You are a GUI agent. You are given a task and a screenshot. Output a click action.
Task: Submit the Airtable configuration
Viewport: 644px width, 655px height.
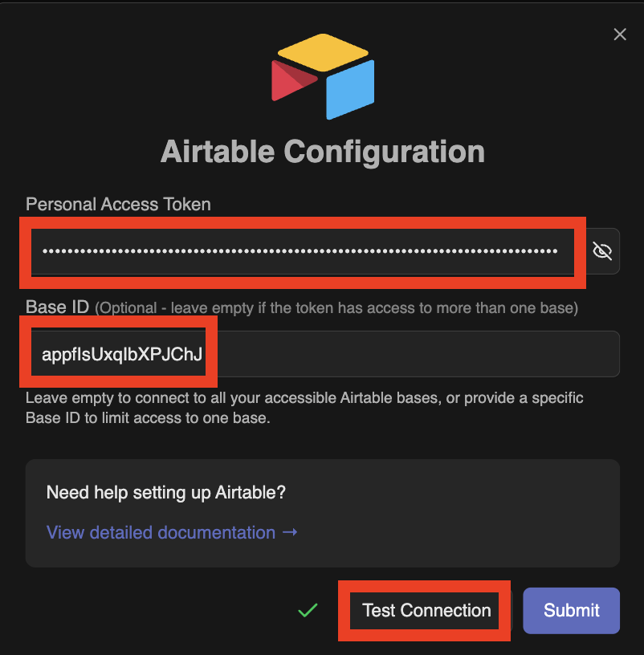click(x=571, y=611)
